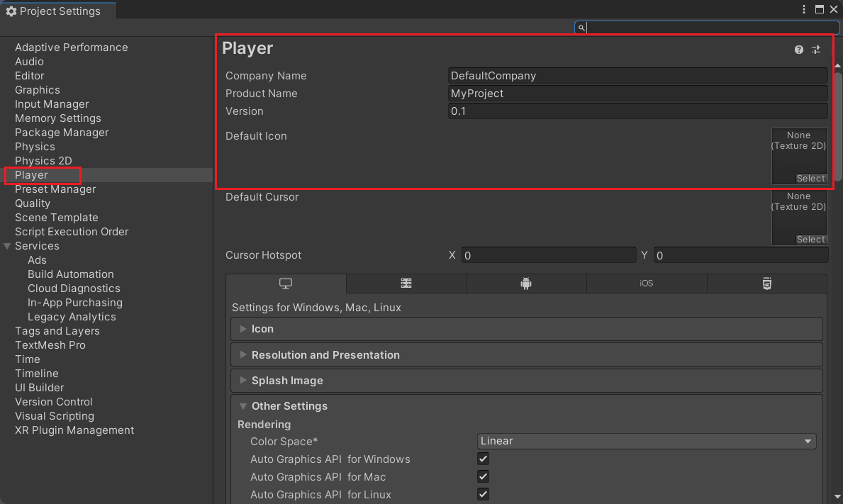
Task: Switch to the iOS platform tab
Action: pos(646,283)
